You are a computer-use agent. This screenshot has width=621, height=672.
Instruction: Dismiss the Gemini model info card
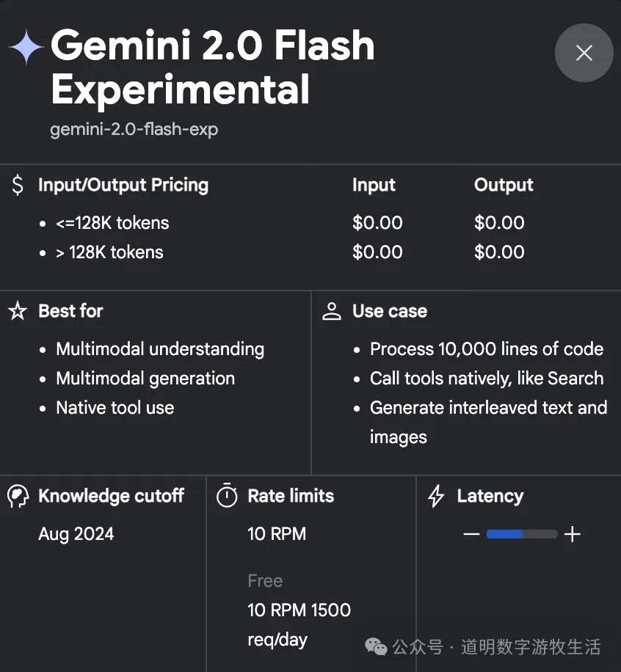584,53
